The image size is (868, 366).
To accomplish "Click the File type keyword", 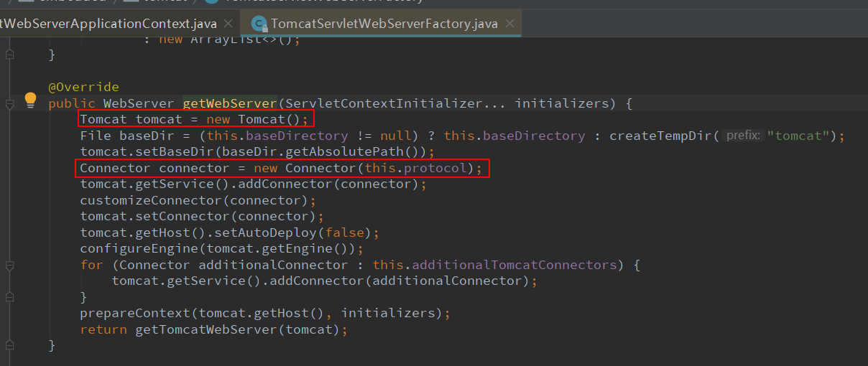I will 96,136.
